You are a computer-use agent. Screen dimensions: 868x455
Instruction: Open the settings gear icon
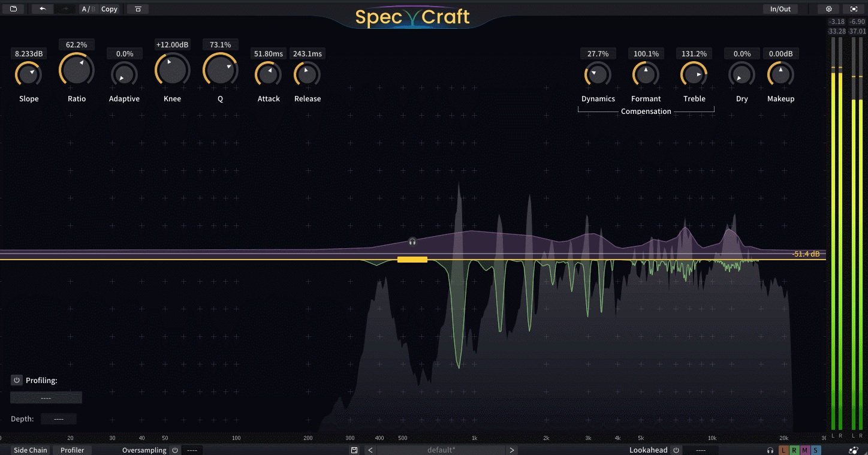829,9
